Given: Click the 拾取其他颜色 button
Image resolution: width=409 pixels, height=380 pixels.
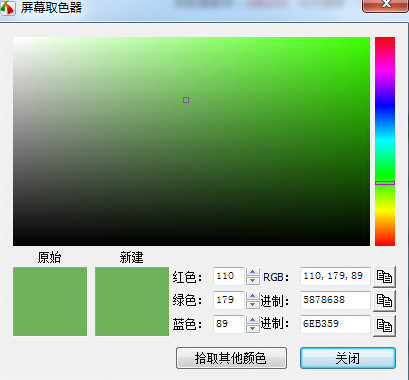Looking at the screenshot, I should click(231, 358).
